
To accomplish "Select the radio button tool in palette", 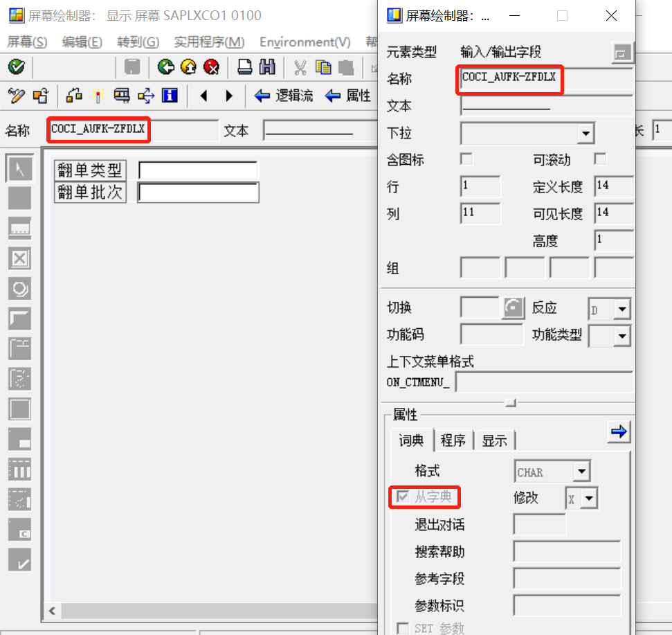I will click(19, 289).
